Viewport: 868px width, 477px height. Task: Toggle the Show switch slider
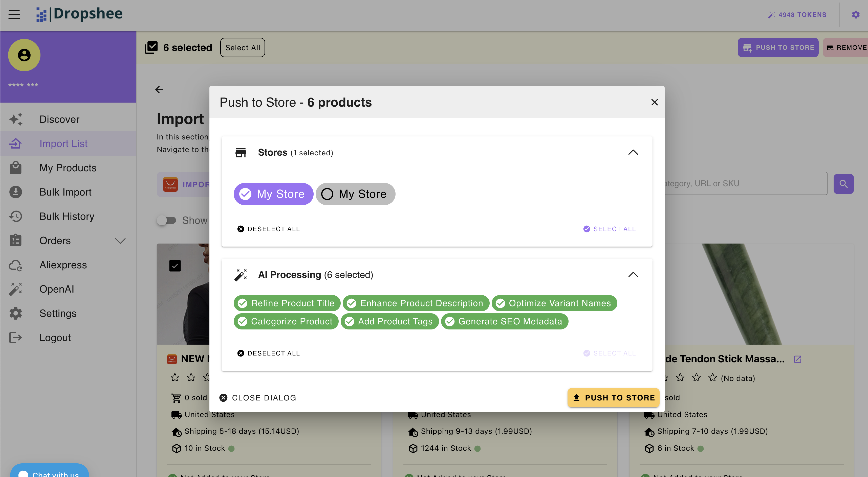point(166,221)
